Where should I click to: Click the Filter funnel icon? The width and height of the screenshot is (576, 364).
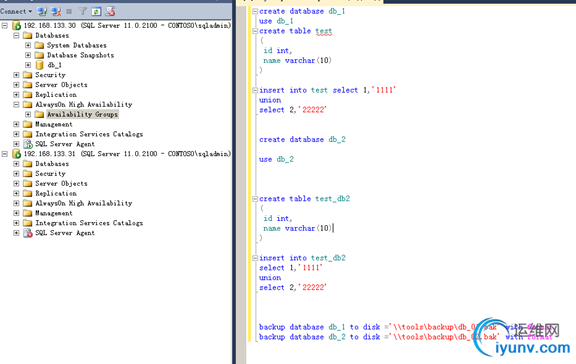click(83, 11)
